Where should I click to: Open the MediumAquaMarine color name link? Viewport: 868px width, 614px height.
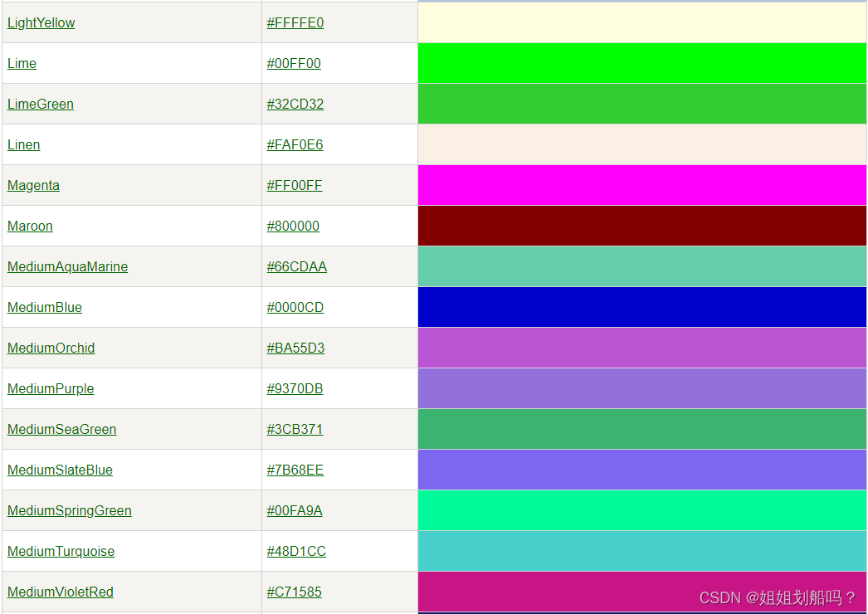(x=67, y=267)
